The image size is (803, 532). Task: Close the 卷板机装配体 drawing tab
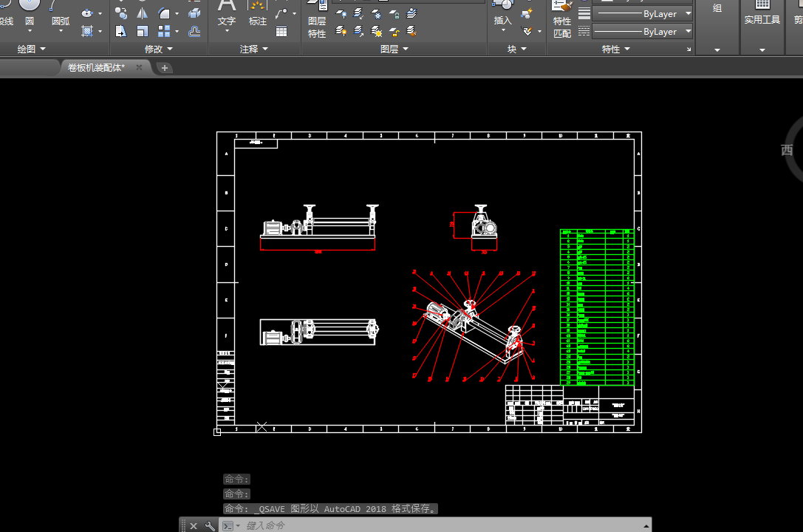pyautogui.click(x=139, y=67)
